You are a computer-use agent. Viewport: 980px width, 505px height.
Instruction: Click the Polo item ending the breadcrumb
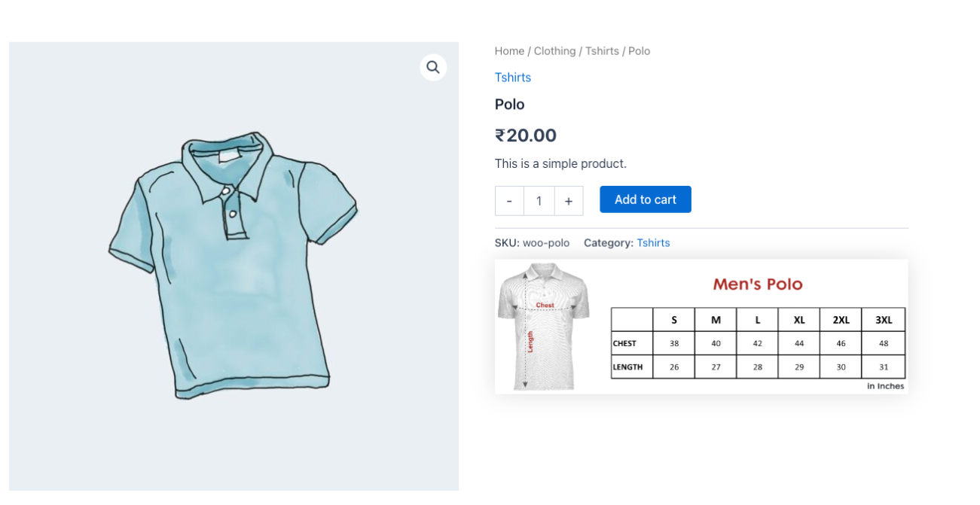pos(639,51)
